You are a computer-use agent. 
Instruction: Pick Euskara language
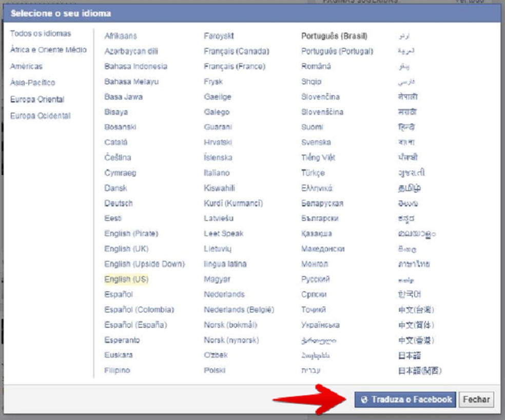[x=119, y=355]
